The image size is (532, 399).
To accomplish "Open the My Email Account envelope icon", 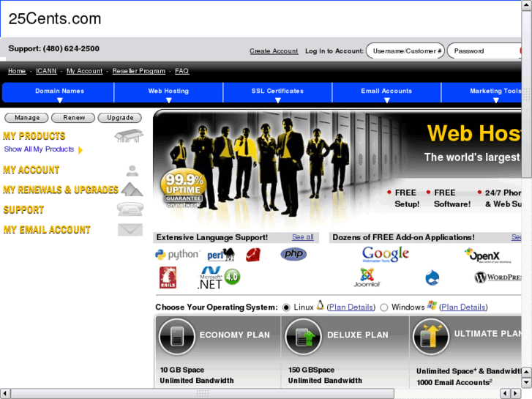I will pyautogui.click(x=130, y=230).
